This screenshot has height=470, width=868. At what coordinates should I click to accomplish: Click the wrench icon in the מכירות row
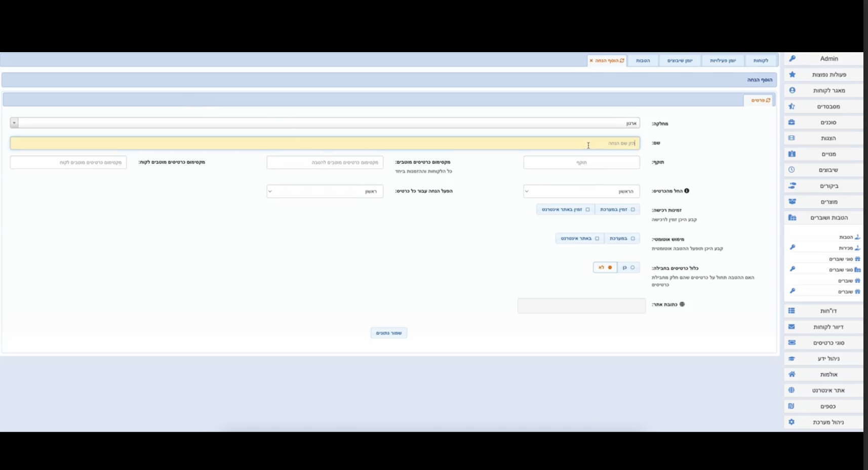click(793, 247)
